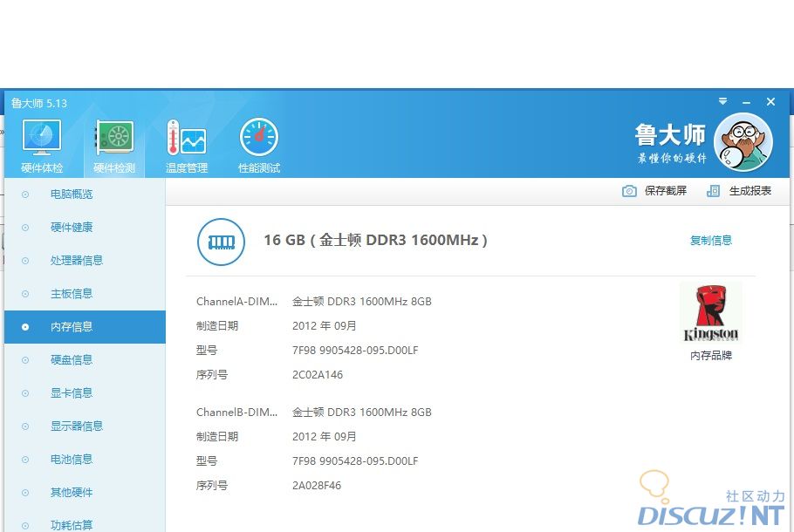Select 电脑概览 in the sidebar
This screenshot has height=532, width=794.
pos(85,194)
